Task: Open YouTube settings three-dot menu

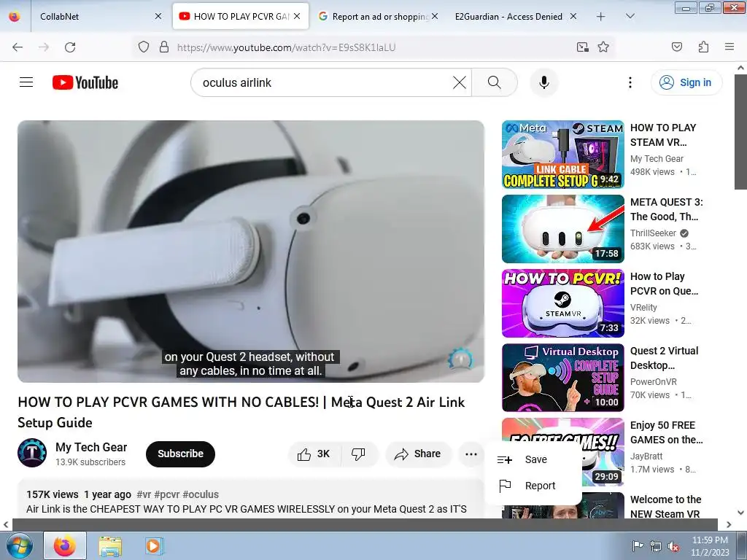Action: click(x=630, y=82)
